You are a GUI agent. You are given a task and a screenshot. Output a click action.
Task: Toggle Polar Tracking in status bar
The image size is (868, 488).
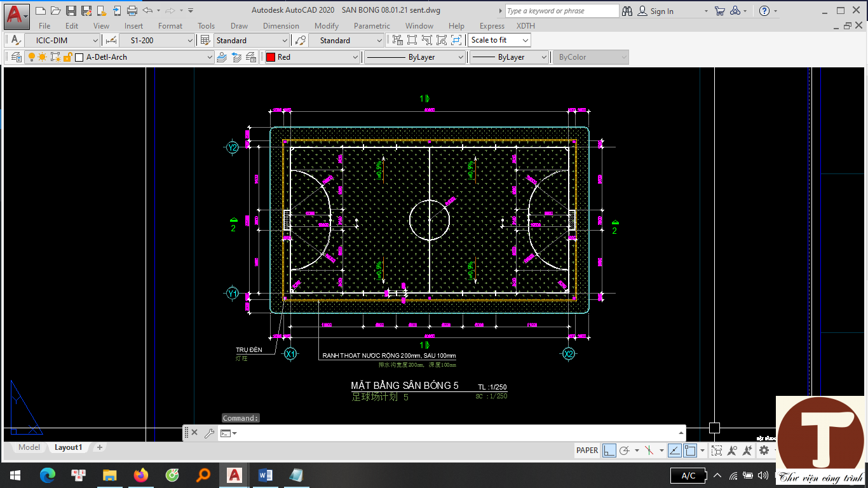[625, 451]
